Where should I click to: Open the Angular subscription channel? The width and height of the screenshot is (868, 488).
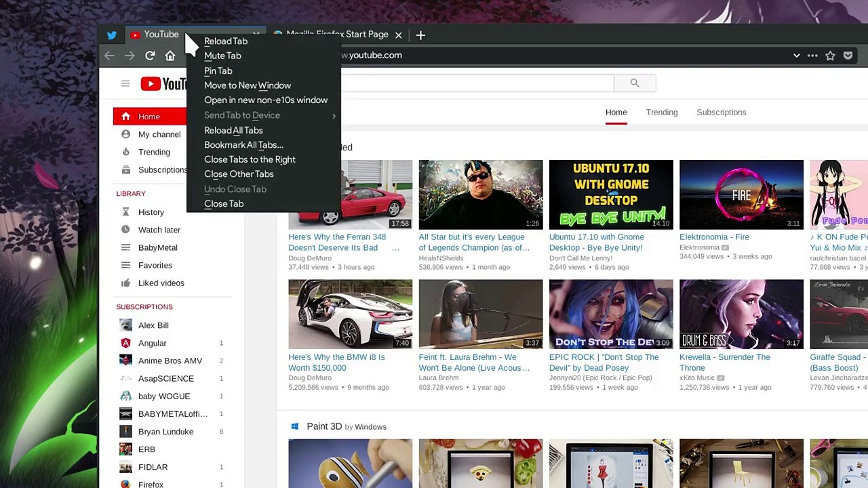click(153, 343)
